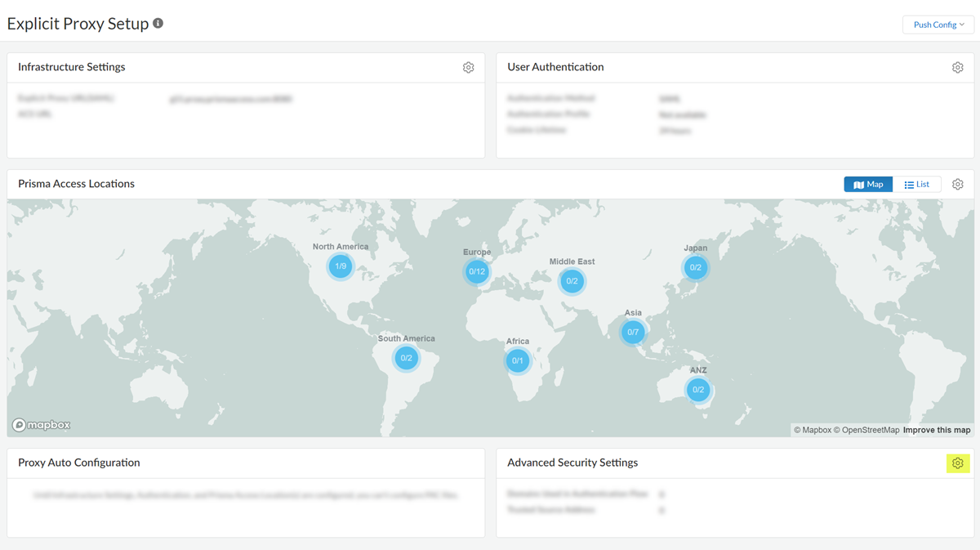Click the Middle East 0/2 marker
Viewport: 980px width, 550px height.
coord(572,281)
